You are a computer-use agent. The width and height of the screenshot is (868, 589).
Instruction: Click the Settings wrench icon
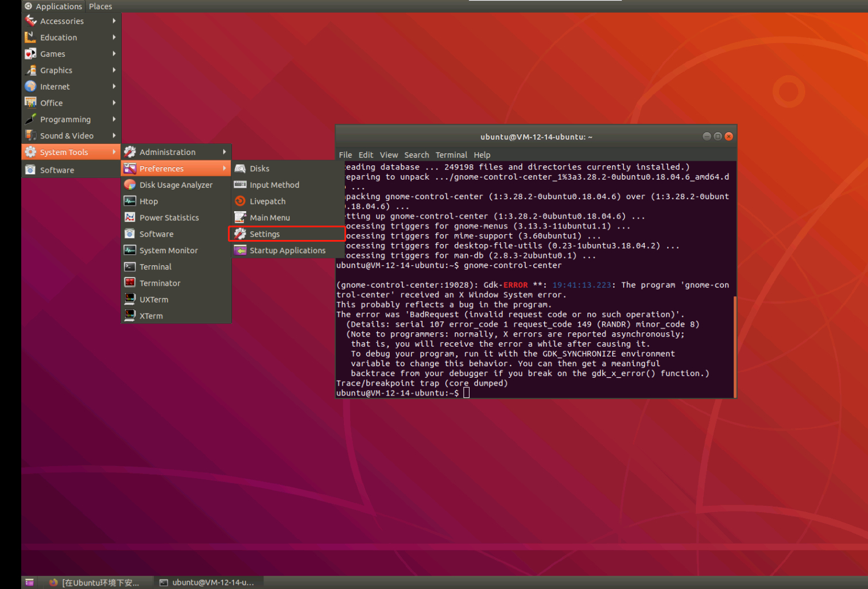pos(240,234)
